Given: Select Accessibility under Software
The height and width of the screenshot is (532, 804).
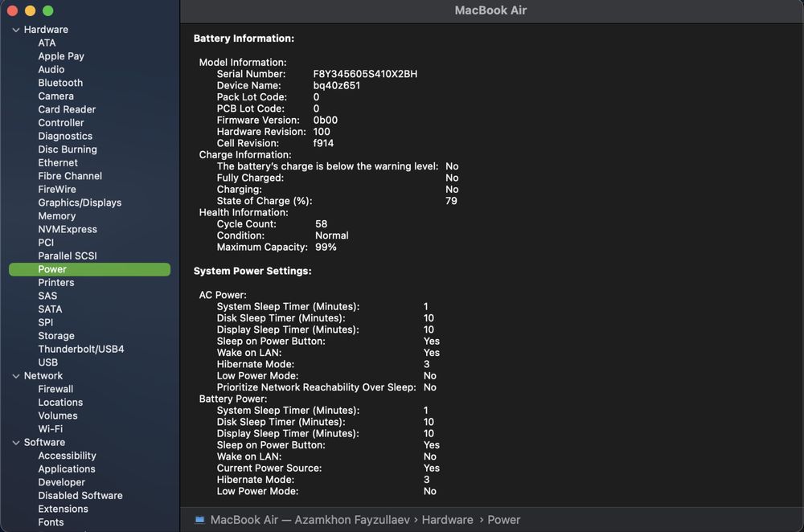Looking at the screenshot, I should click(67, 456).
